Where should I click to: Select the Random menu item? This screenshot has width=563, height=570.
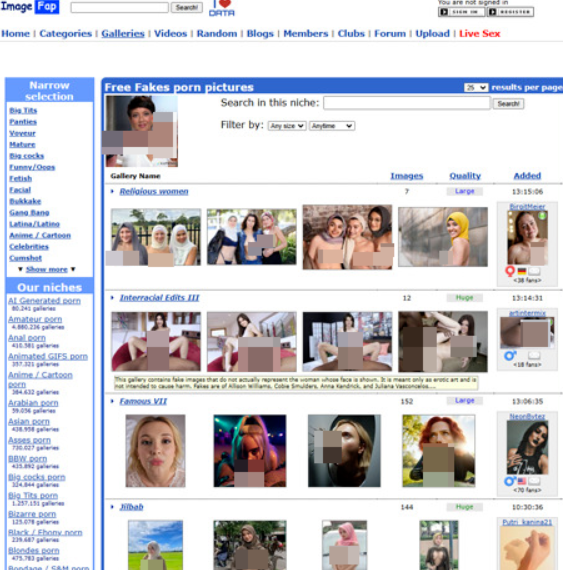[x=217, y=33]
